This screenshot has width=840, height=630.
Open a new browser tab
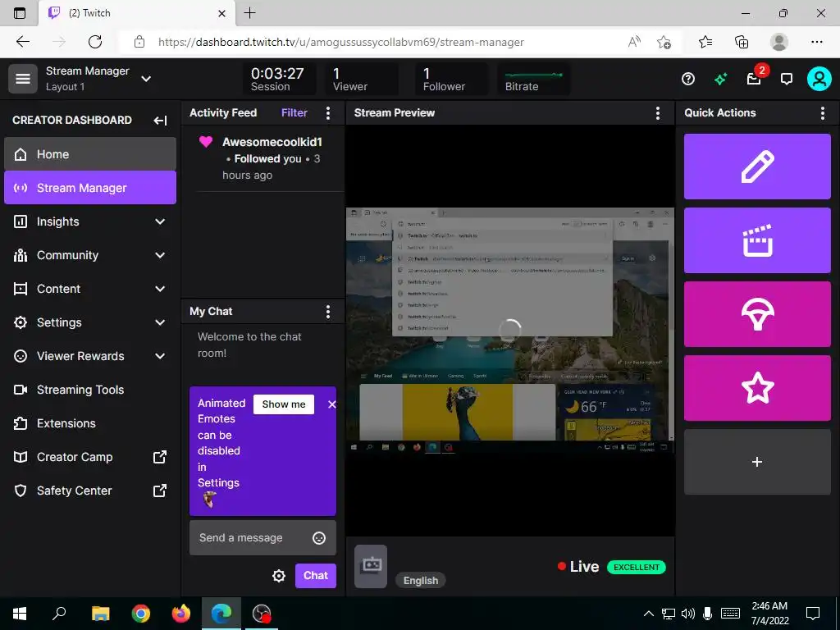click(x=249, y=13)
